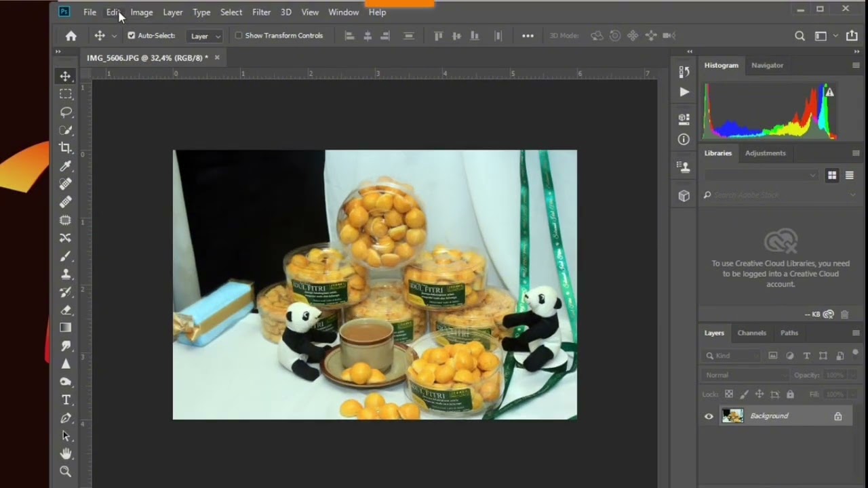868x488 pixels.
Task: Switch to the Adjustments tab
Action: pos(765,153)
